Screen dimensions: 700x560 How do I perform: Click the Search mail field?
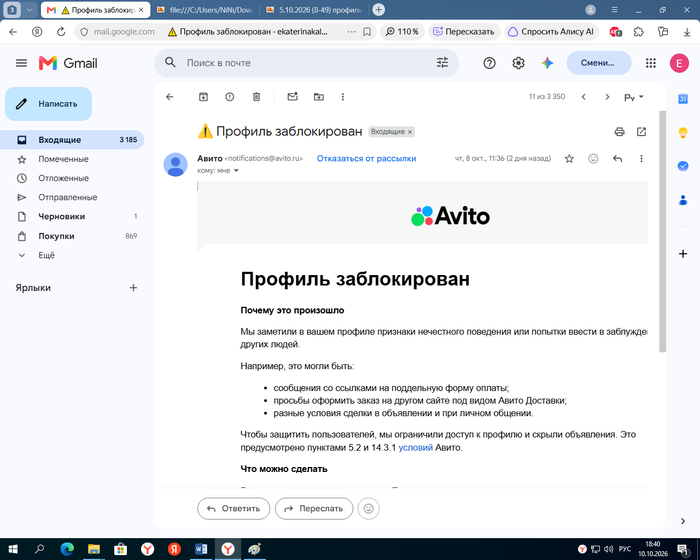(307, 63)
